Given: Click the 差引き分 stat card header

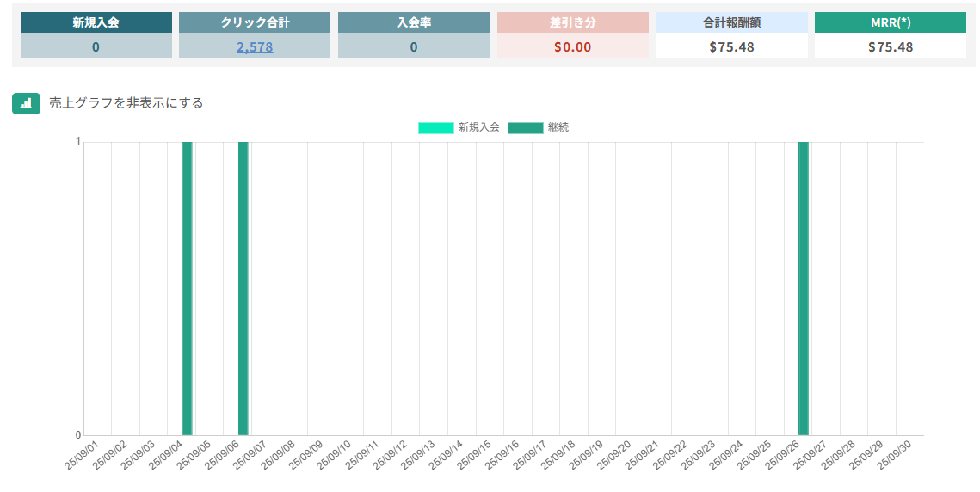Looking at the screenshot, I should click(572, 22).
